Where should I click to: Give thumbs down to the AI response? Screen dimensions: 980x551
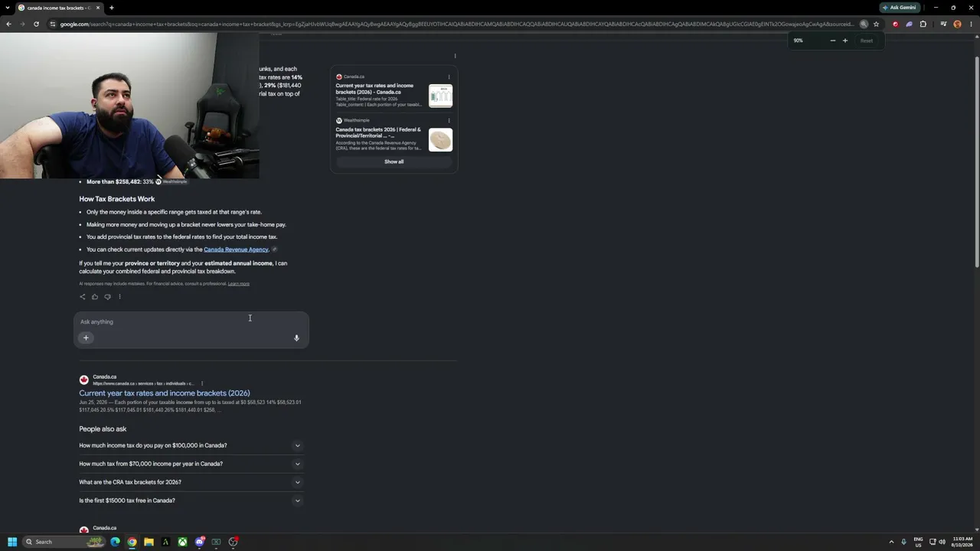pyautogui.click(x=107, y=297)
